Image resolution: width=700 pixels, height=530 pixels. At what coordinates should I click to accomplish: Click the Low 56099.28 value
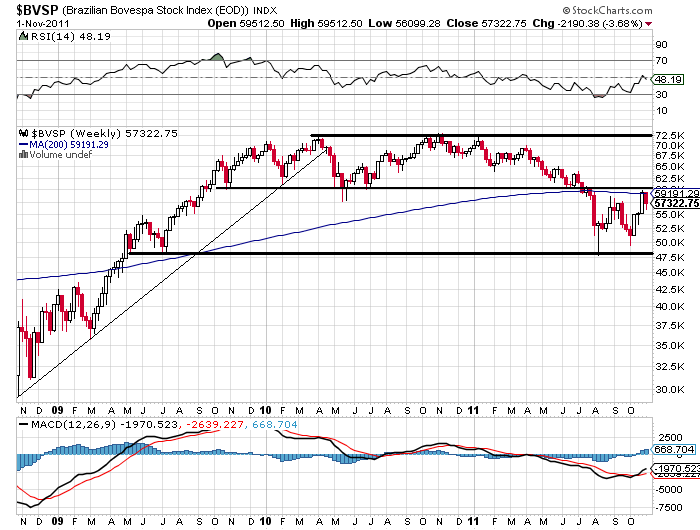(404, 23)
